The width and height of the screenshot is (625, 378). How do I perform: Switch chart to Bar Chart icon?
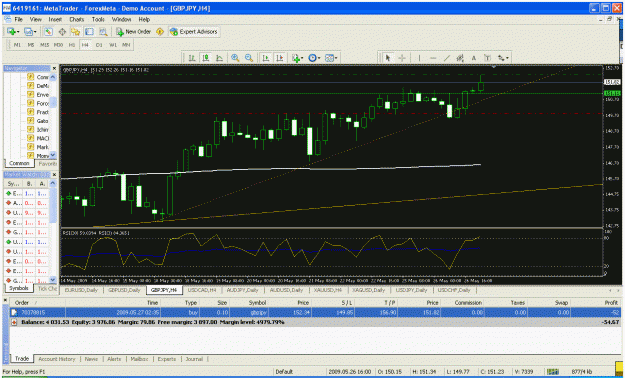(192, 58)
